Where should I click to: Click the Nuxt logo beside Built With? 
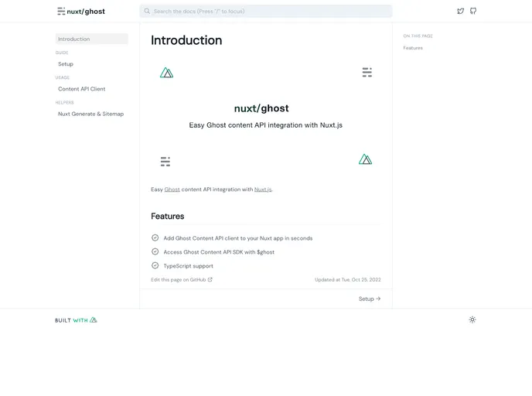[94, 319]
